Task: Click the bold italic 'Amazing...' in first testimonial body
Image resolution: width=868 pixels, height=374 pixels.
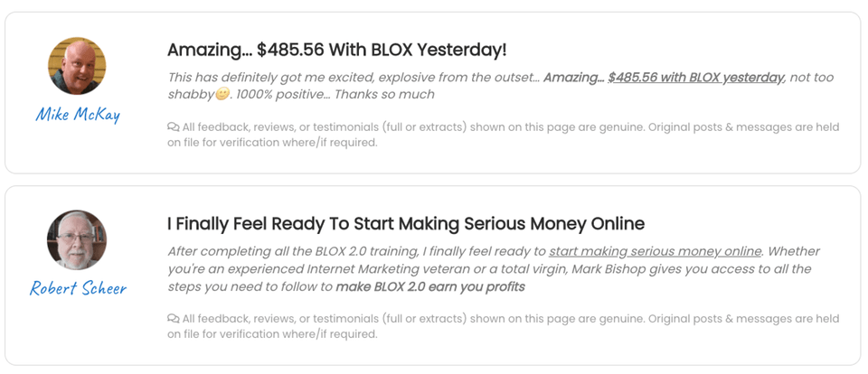Action: pyautogui.click(x=573, y=78)
